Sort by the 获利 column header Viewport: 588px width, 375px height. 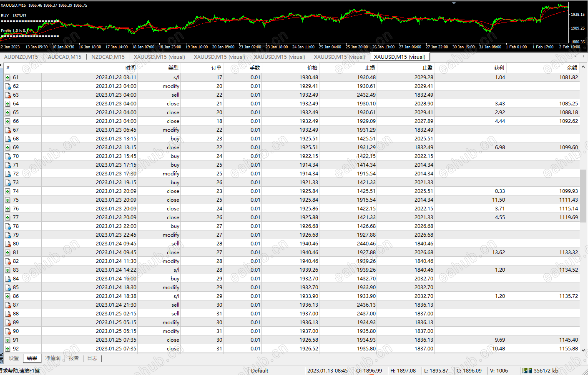click(x=470, y=67)
